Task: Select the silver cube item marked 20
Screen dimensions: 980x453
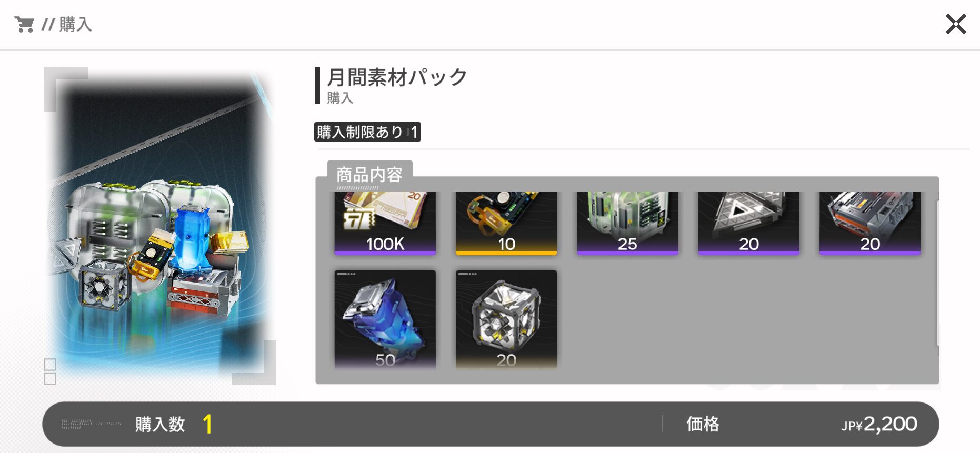Action: [x=506, y=319]
